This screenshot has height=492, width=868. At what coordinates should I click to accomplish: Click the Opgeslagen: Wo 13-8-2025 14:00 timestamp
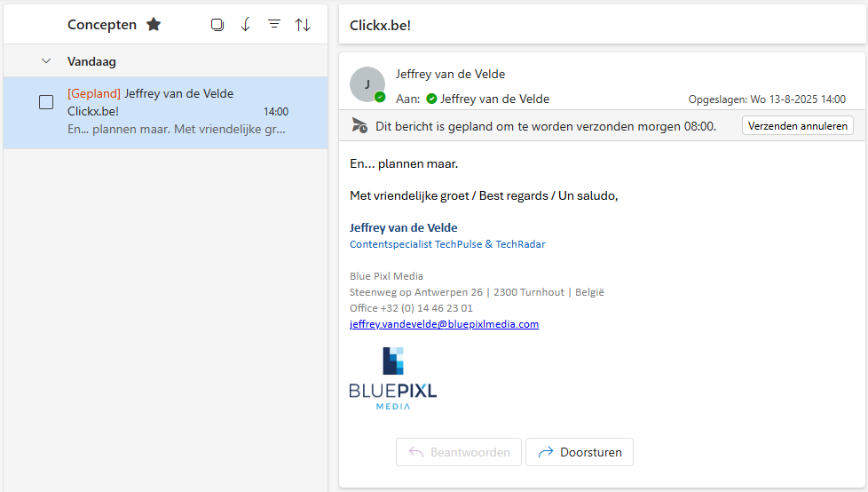pyautogui.click(x=767, y=99)
